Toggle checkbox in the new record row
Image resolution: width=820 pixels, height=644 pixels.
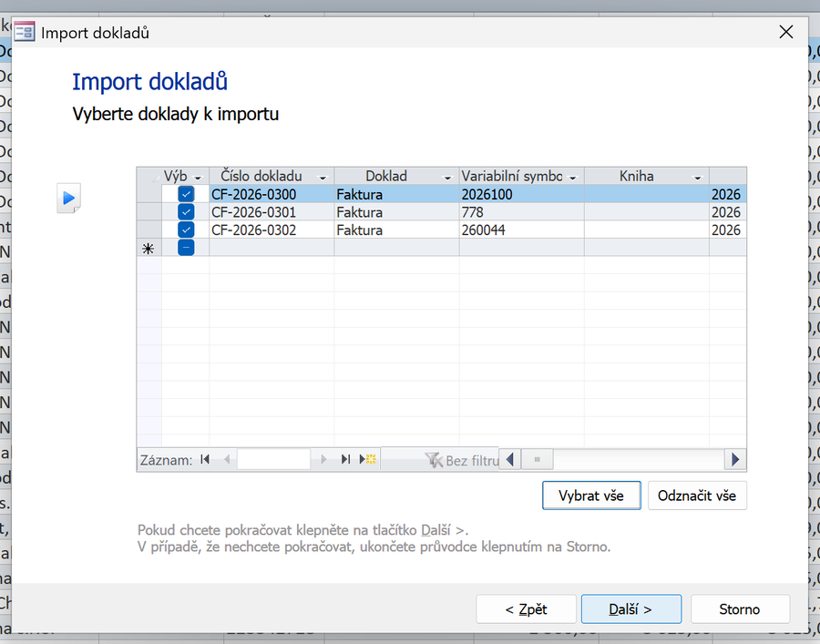point(186,248)
